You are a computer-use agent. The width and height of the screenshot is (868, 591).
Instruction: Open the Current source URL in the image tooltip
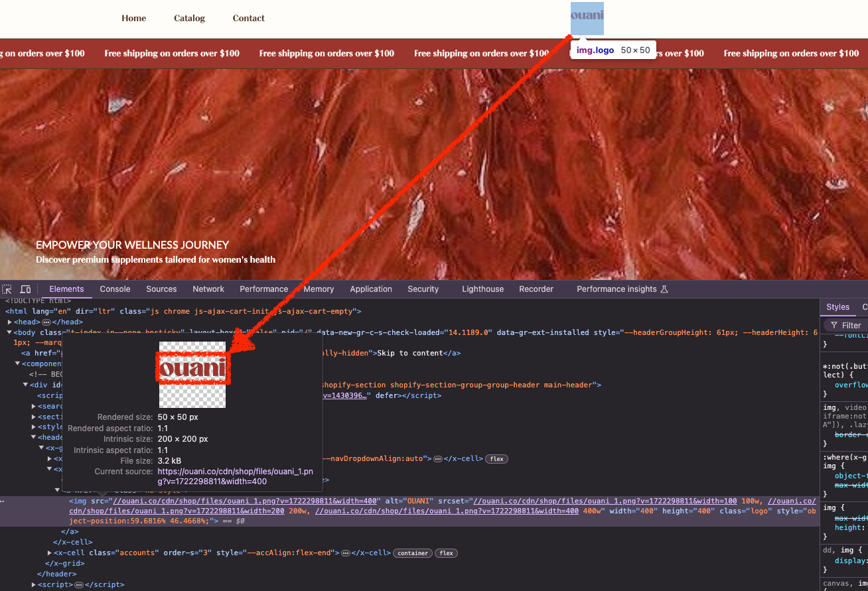(235, 476)
